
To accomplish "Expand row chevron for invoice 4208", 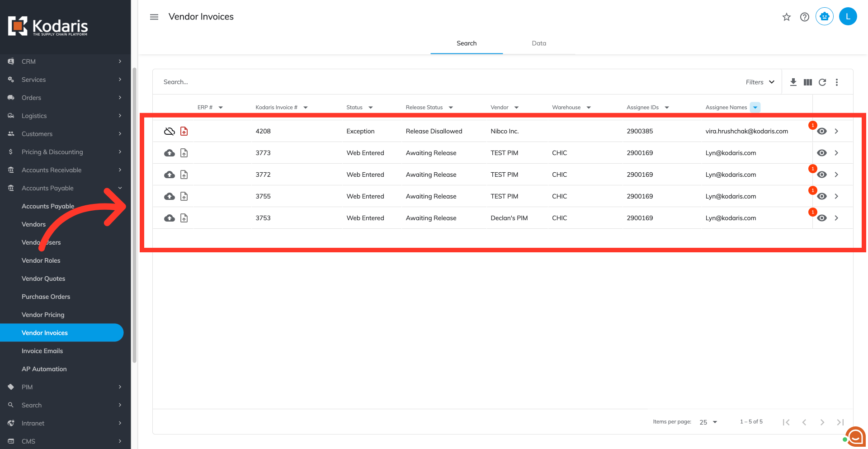I will tap(836, 131).
